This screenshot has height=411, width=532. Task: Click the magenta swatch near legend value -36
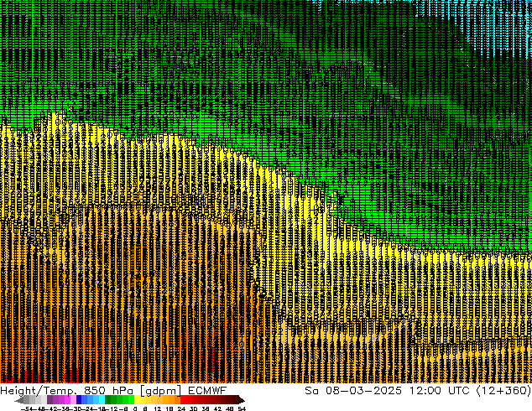[x=67, y=399]
